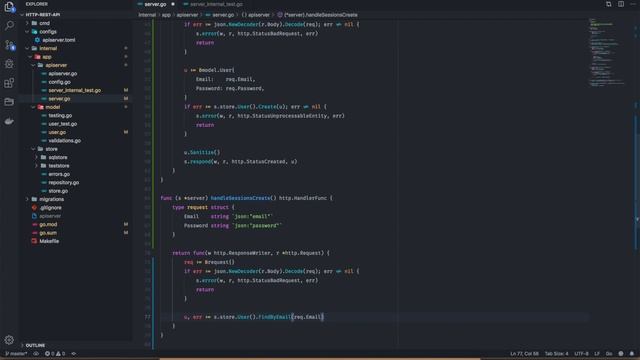Change the Go language mode in status bar
This screenshot has width=640, height=360.
pos(609,353)
